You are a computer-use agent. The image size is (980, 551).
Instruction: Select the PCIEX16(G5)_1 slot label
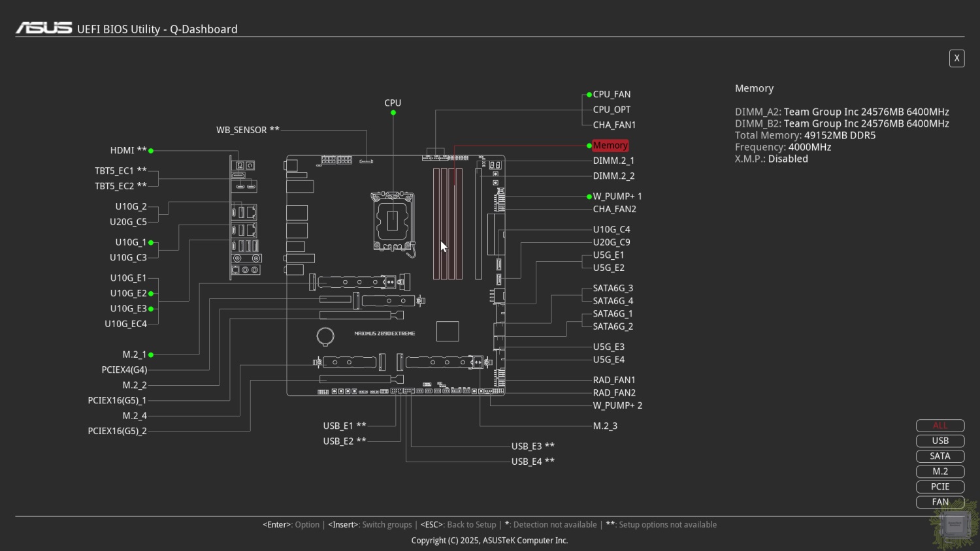(x=118, y=401)
